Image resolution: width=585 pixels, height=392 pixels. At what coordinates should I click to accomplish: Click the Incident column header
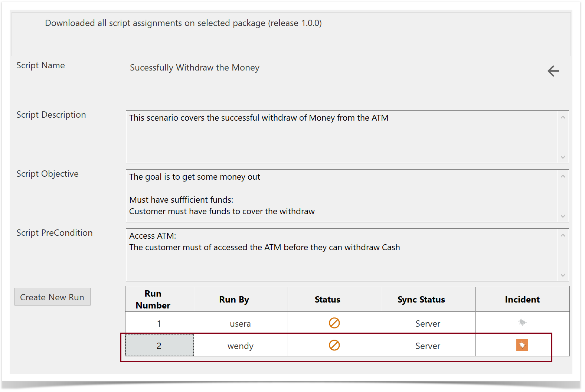(522, 299)
